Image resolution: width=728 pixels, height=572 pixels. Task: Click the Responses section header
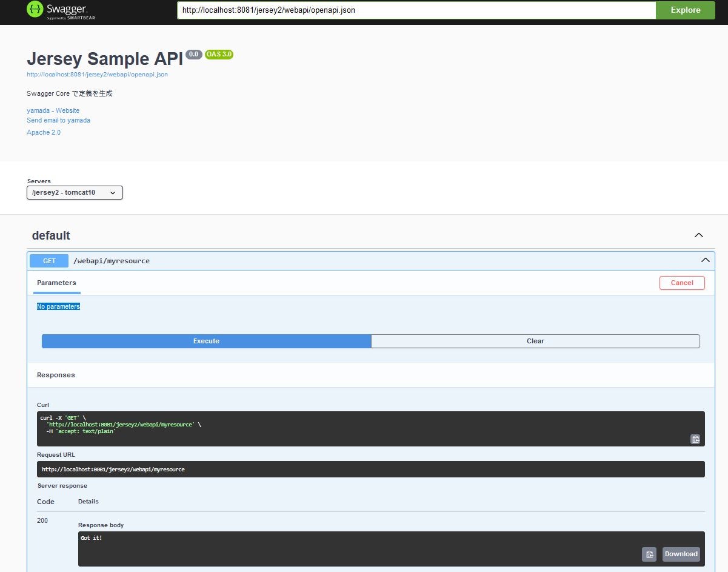(x=56, y=375)
